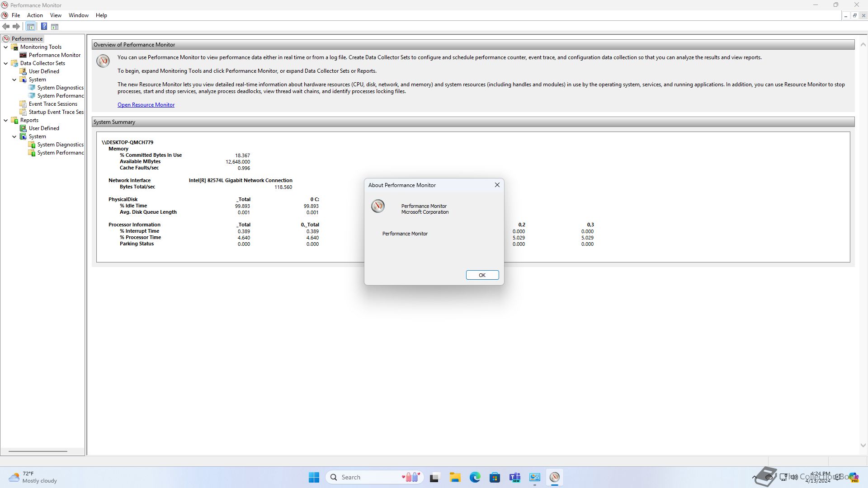Screen dimensions: 868x488
Task: Click the Performance Monitor taskbar icon
Action: coord(555,477)
